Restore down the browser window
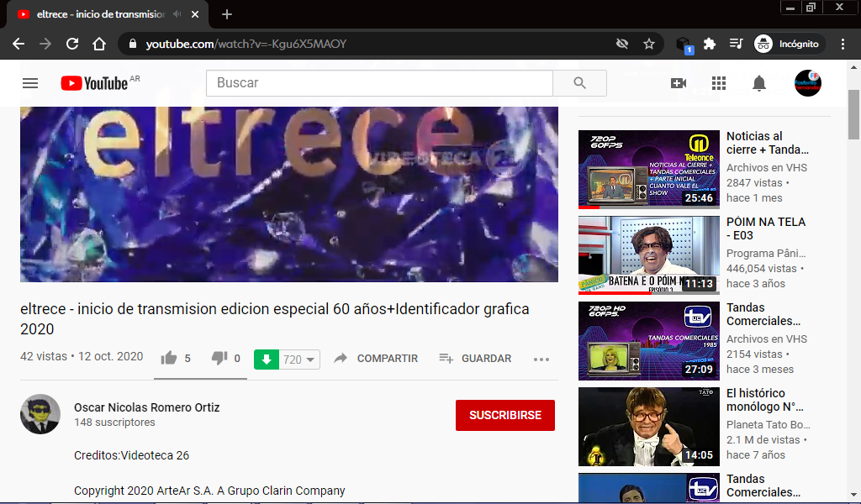This screenshot has height=504, width=861. (811, 8)
